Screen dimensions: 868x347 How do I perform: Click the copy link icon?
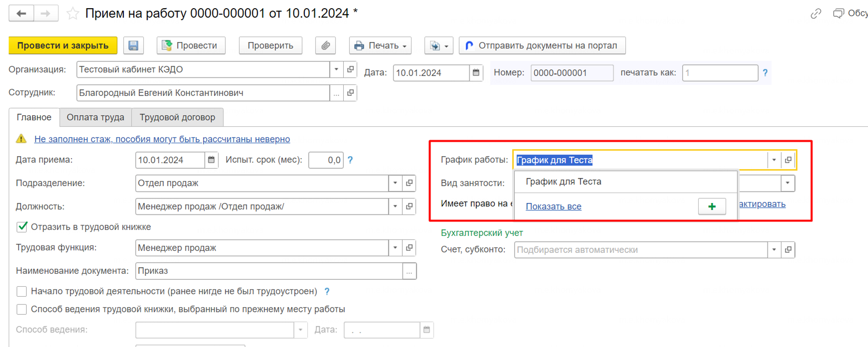pos(815,14)
